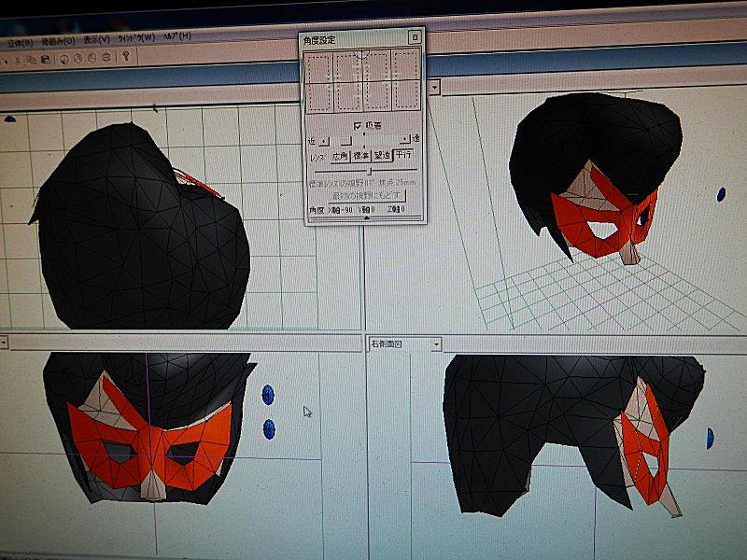Open the ウィンドウ(W) menu
This screenshot has height=560, width=747.
click(x=136, y=38)
